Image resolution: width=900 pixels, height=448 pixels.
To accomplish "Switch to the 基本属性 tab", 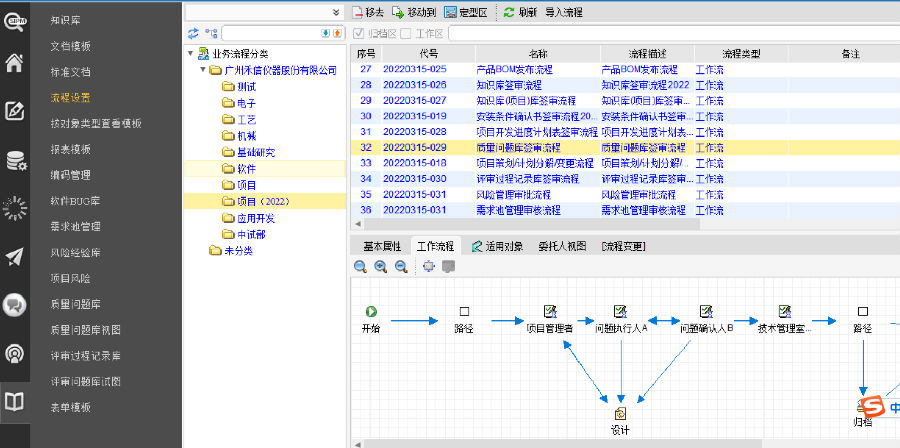I will (x=381, y=245).
